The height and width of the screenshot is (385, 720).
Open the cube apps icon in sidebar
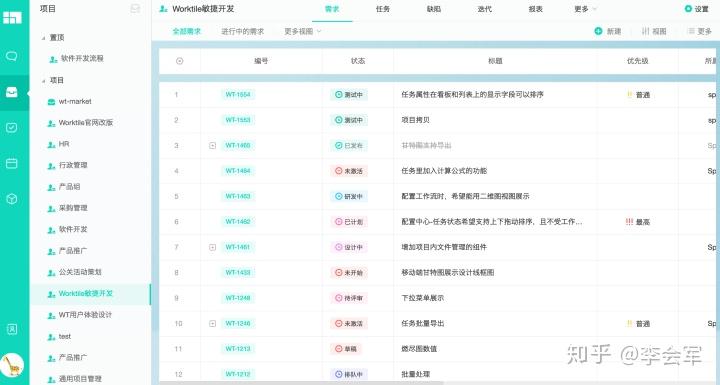pos(11,199)
